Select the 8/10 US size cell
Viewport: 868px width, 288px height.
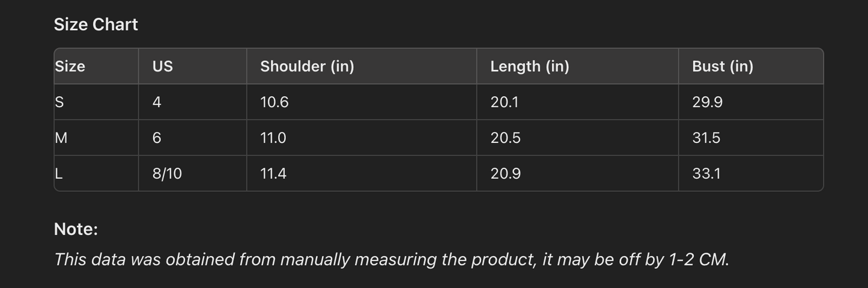click(x=167, y=174)
